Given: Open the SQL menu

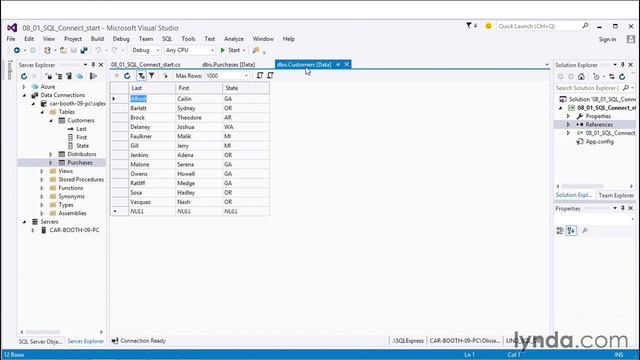Looking at the screenshot, I should [167, 39].
